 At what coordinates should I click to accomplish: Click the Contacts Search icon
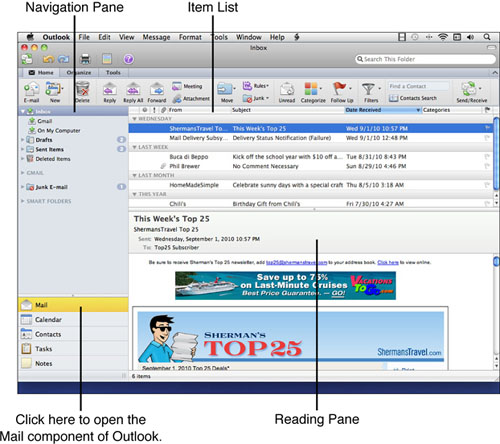394,98
